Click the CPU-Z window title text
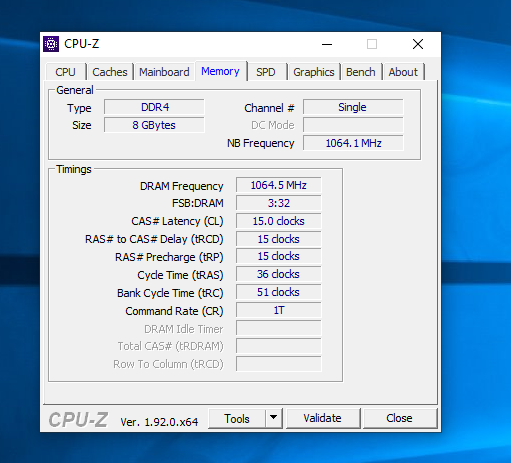The width and height of the screenshot is (511, 463). (82, 44)
